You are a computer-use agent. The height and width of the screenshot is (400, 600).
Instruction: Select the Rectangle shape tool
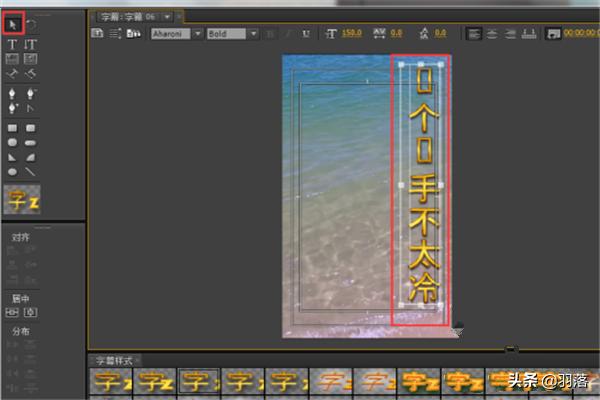tap(12, 128)
